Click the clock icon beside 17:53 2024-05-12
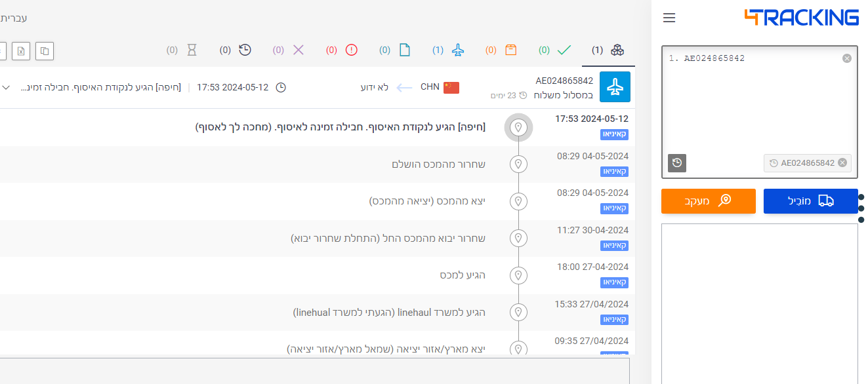Viewport: 868px width, 384px height. pos(280,87)
